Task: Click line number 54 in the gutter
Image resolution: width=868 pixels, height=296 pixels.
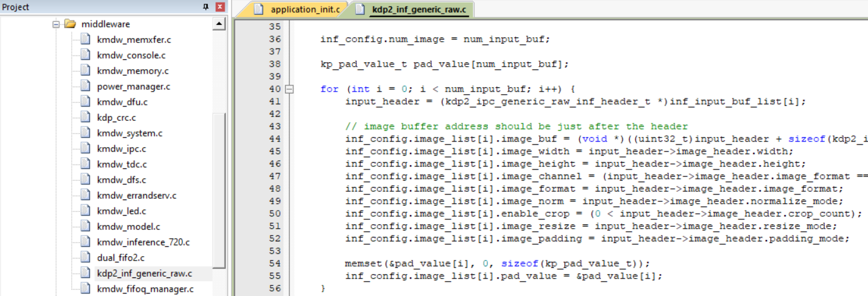Action: pos(275,264)
